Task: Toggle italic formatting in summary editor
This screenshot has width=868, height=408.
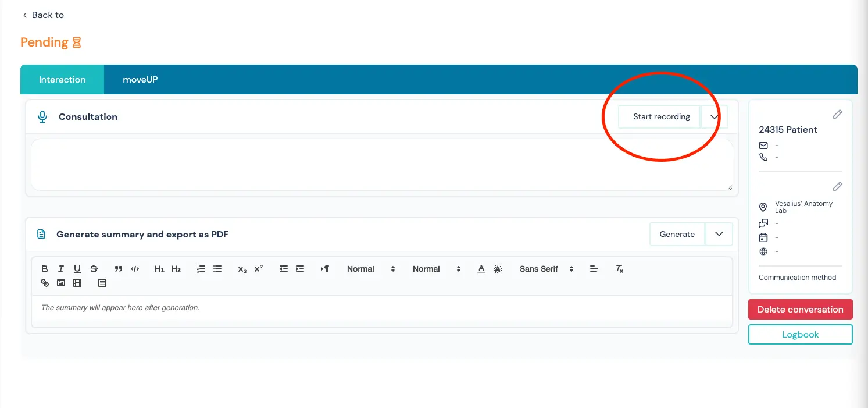Action: [x=61, y=269]
